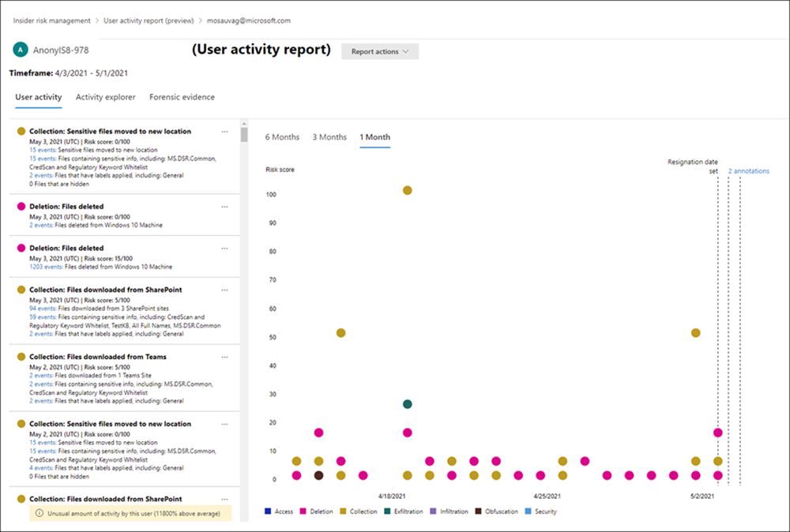The image size is (790, 532).
Task: Open the Report actions dropdown
Action: point(379,51)
